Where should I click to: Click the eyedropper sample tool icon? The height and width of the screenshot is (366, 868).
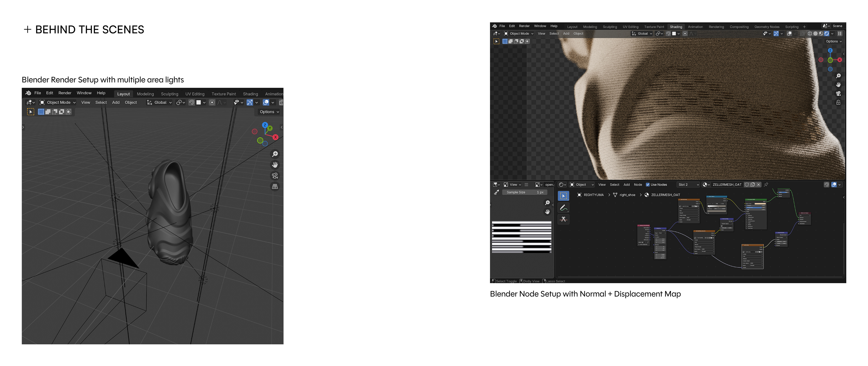[496, 192]
